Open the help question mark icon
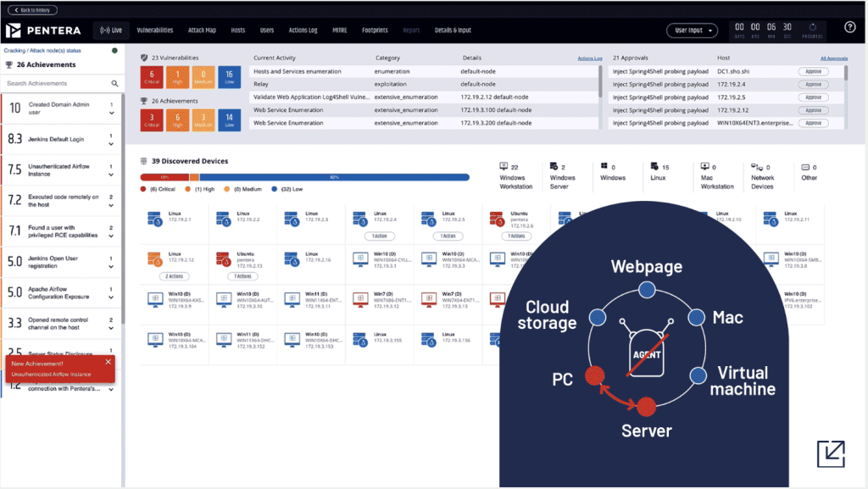868x489 pixels. point(849,27)
